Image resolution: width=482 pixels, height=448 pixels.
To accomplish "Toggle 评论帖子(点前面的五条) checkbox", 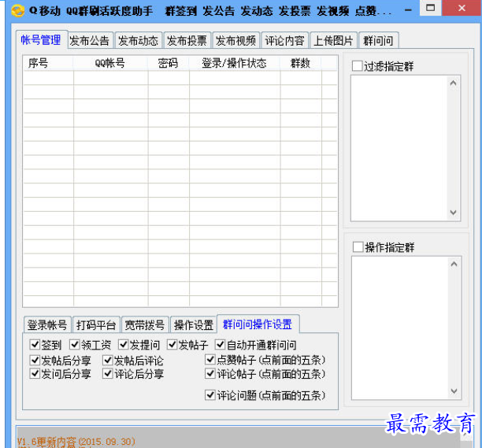I will (x=210, y=373).
